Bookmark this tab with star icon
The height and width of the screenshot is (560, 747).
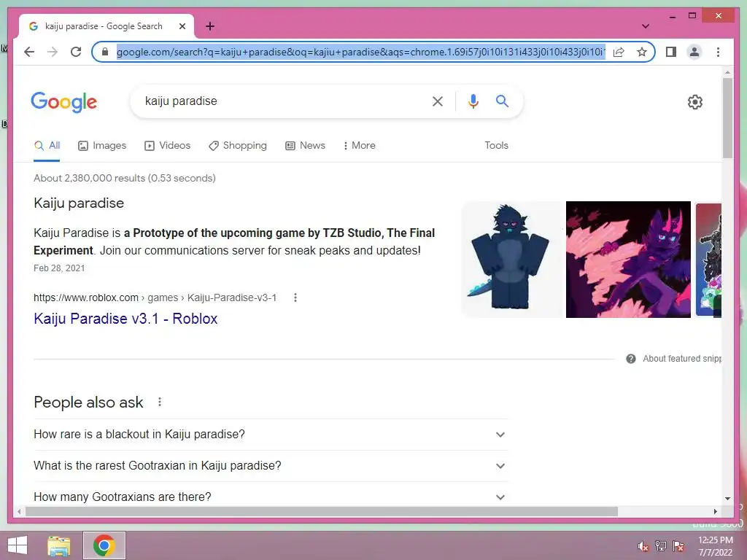tap(642, 52)
